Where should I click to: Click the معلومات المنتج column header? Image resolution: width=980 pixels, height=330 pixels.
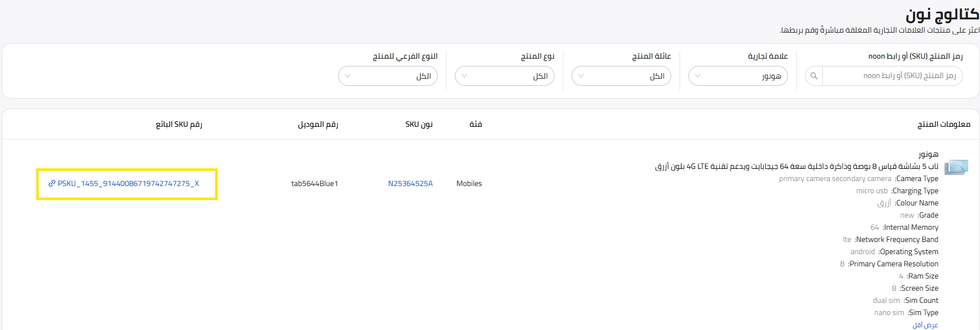click(x=943, y=124)
